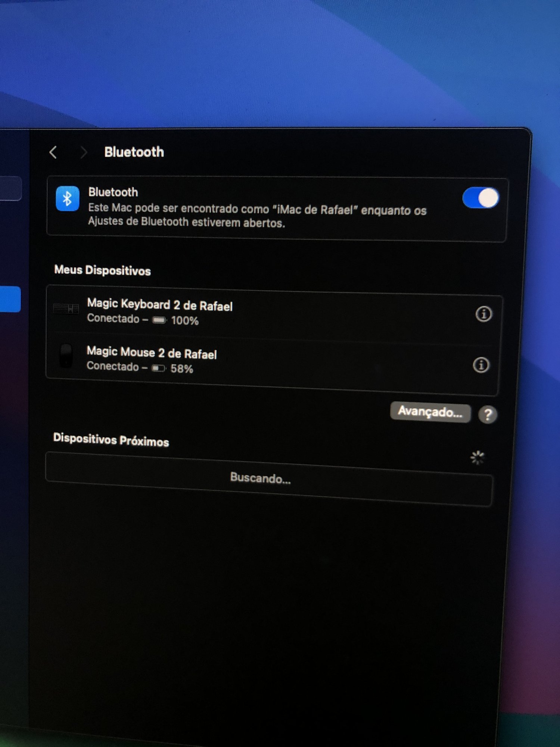Click the keyboard battery 100% indicator
560x747 pixels.
(x=175, y=320)
